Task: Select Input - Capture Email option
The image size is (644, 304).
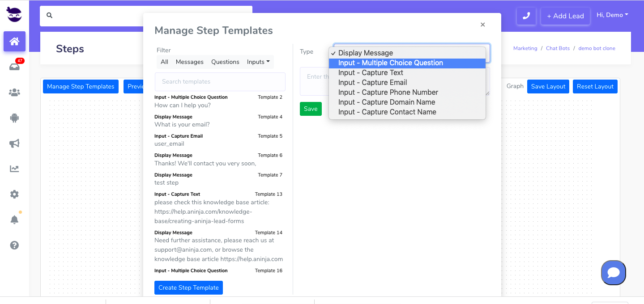Action: pyautogui.click(x=372, y=83)
